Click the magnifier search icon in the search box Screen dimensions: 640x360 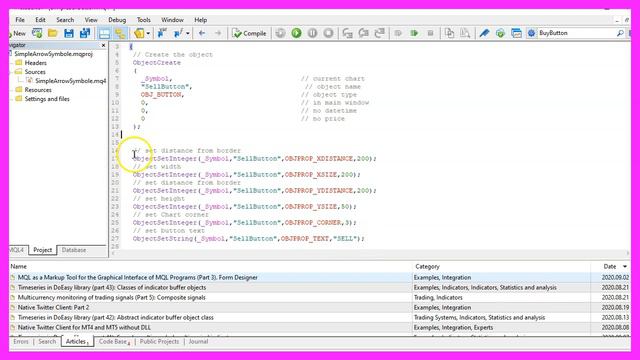620,33
